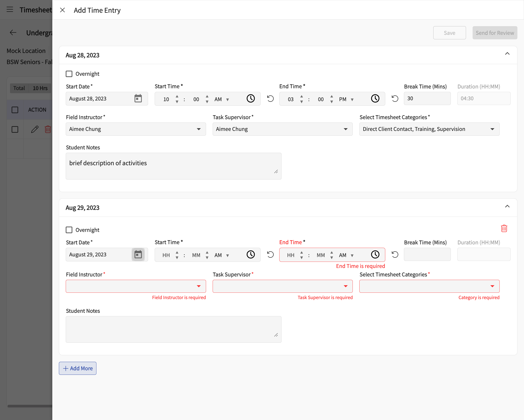
Task: Click horizontal scrollbar in background table
Action: pos(30,406)
